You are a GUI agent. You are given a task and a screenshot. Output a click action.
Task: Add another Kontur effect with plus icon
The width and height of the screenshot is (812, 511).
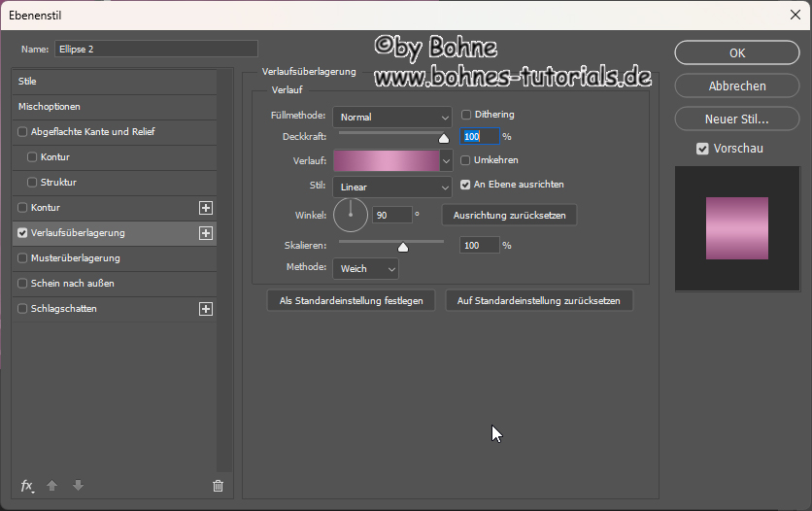coord(205,208)
